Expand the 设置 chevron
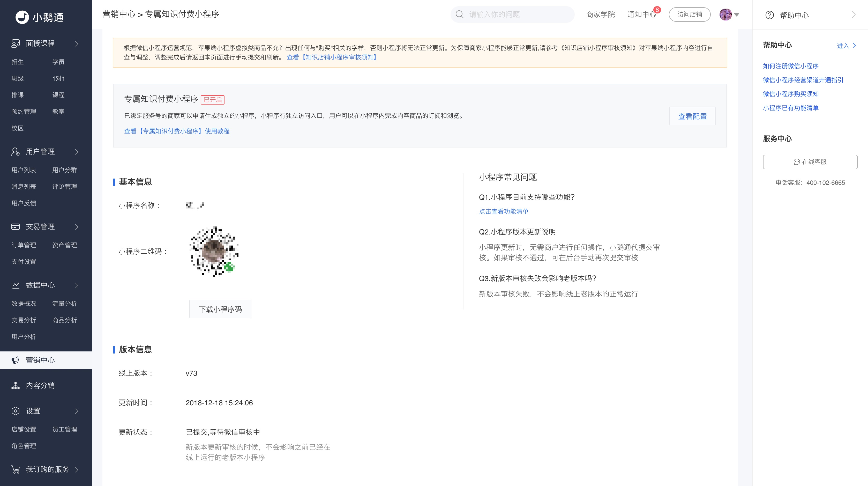Viewport: 868px width, 486px height. 77,411
